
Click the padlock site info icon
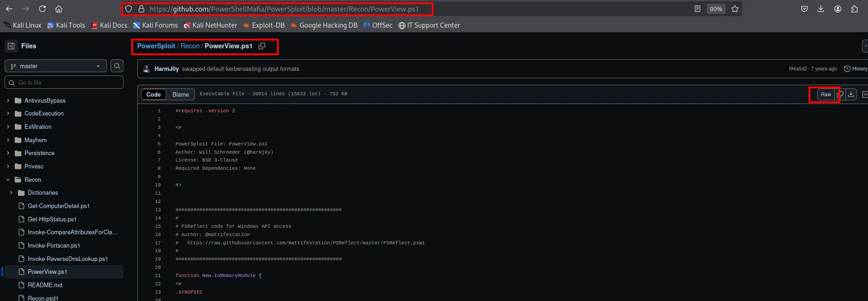141,9
